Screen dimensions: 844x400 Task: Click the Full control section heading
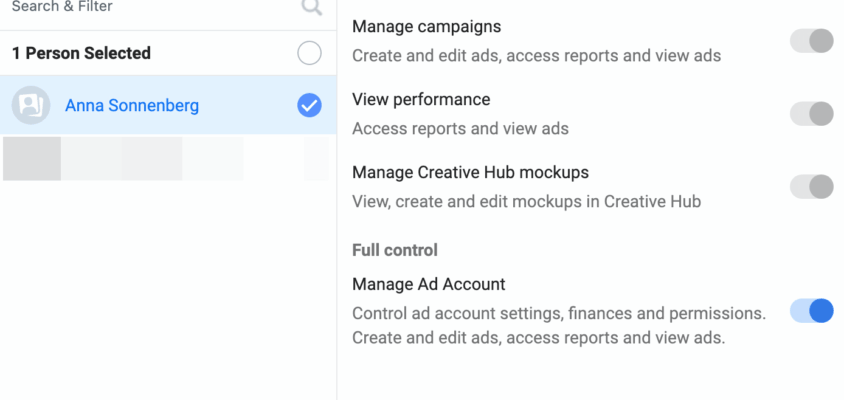click(395, 250)
